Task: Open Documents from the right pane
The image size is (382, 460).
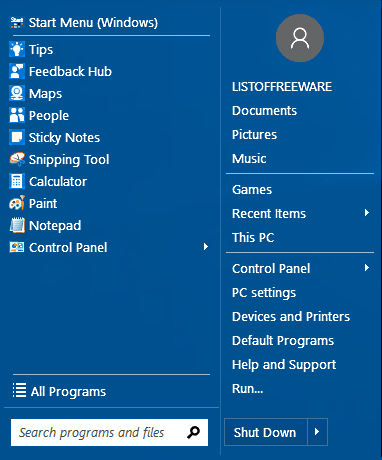Action: point(264,111)
